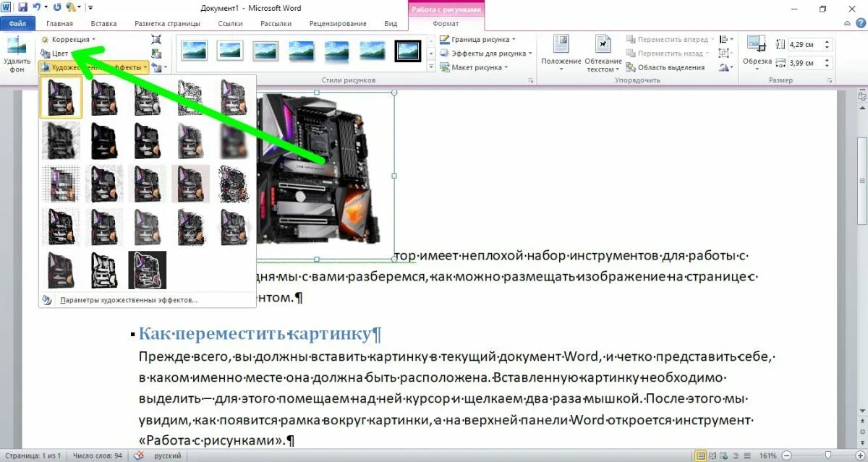Click the Положение button
Screen dimensions: 868x462
pos(561,52)
